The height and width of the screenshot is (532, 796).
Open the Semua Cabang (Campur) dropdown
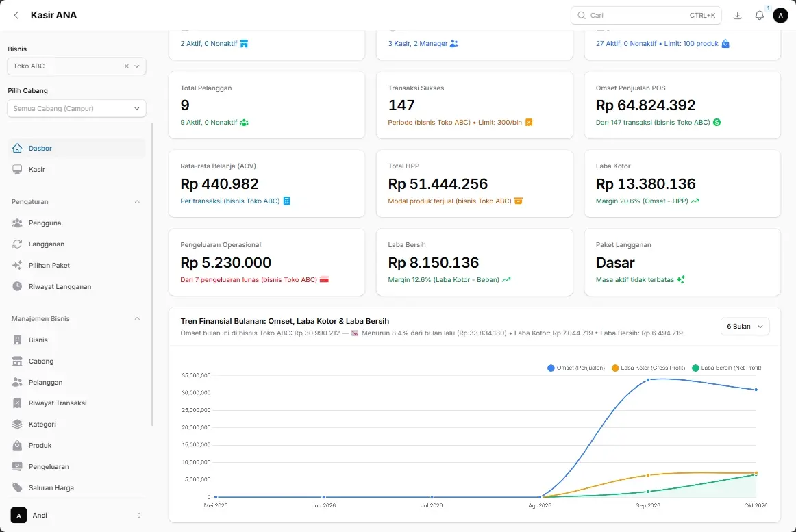tap(77, 109)
